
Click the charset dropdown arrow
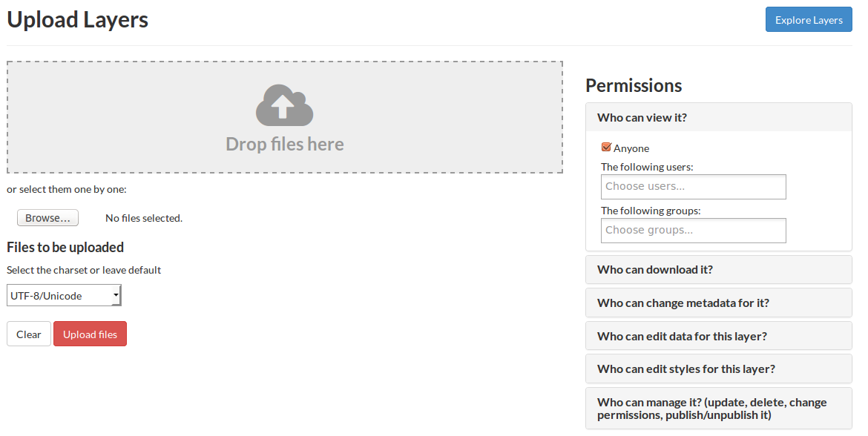pyautogui.click(x=116, y=296)
